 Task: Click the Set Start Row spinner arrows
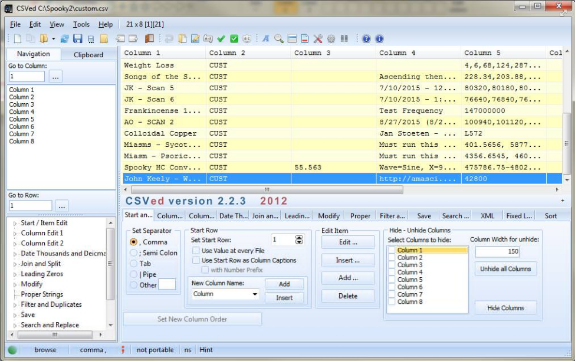pyautogui.click(x=299, y=240)
